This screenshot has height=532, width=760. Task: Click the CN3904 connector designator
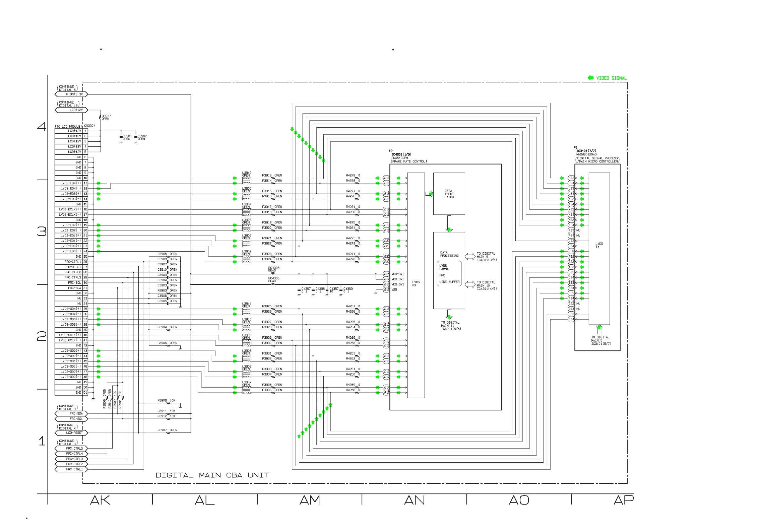coord(90,126)
